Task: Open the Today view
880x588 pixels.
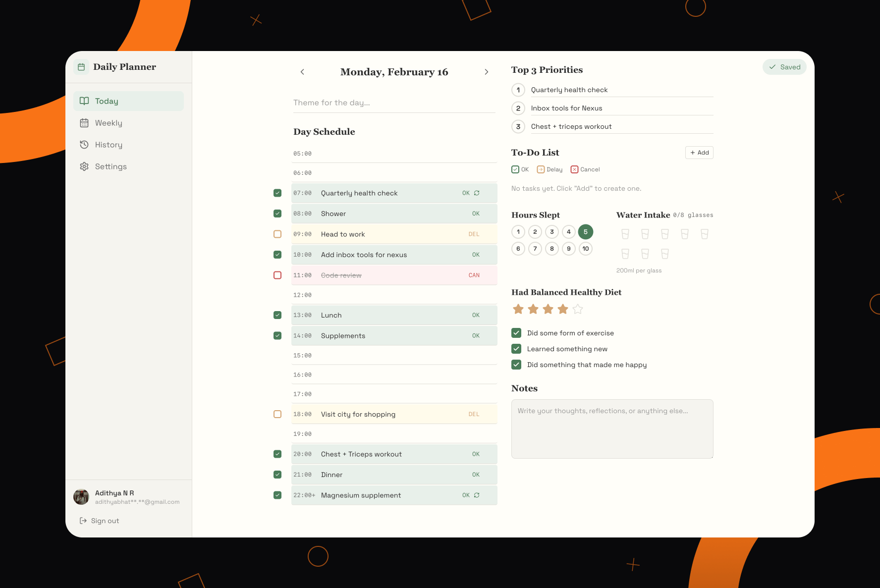Action: coord(128,101)
